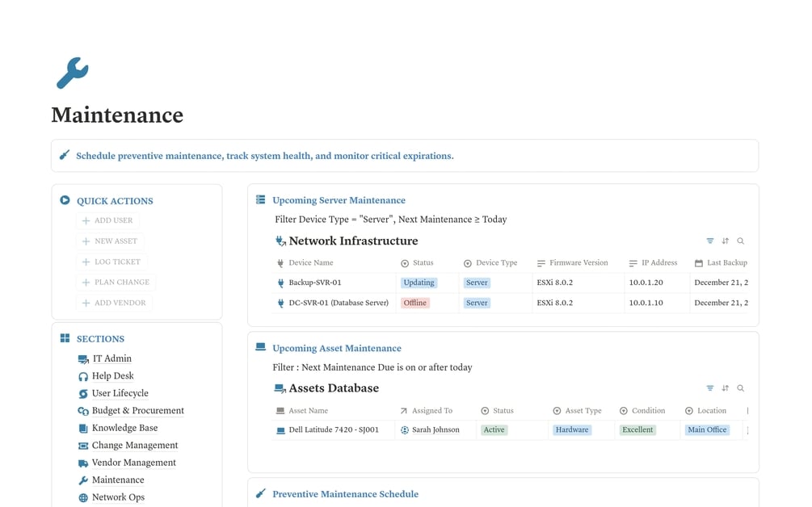This screenshot has width=812, height=507.
Task: Navigate to Vendor Management
Action: click(x=133, y=463)
